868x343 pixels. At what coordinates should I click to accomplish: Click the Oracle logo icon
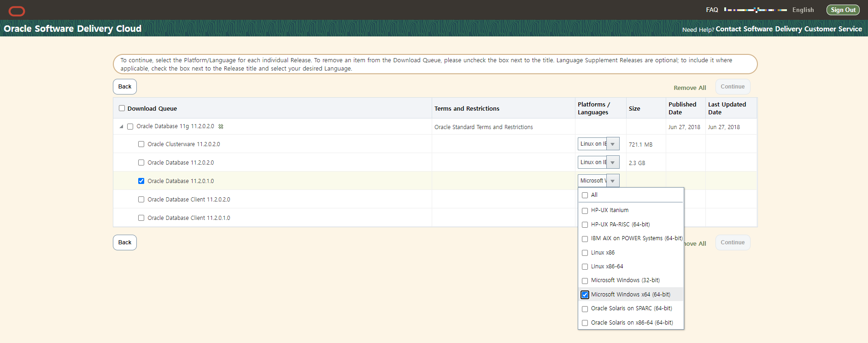(17, 11)
